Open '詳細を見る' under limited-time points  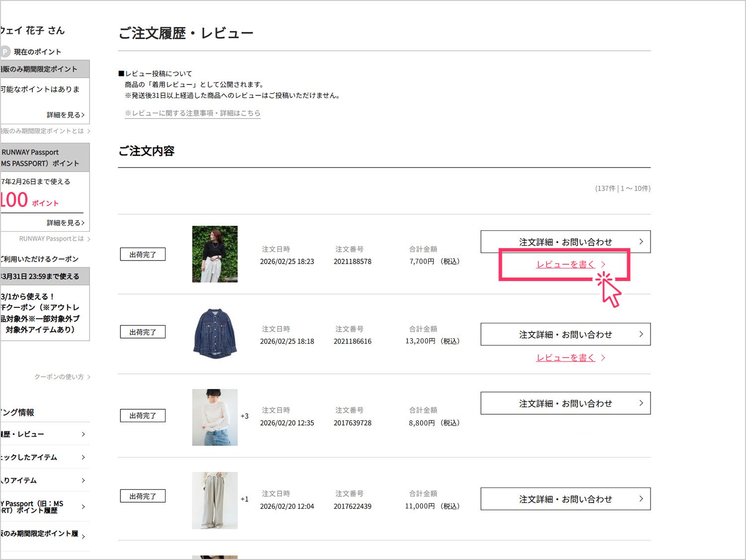pyautogui.click(x=65, y=115)
